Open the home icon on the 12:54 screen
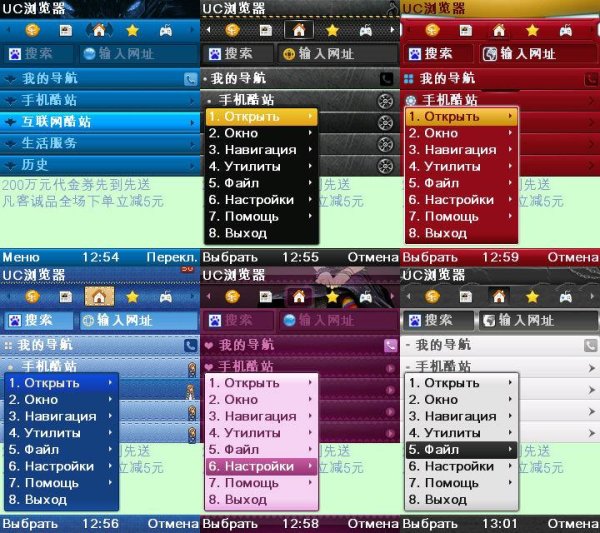The width and height of the screenshot is (600, 533). [99, 30]
